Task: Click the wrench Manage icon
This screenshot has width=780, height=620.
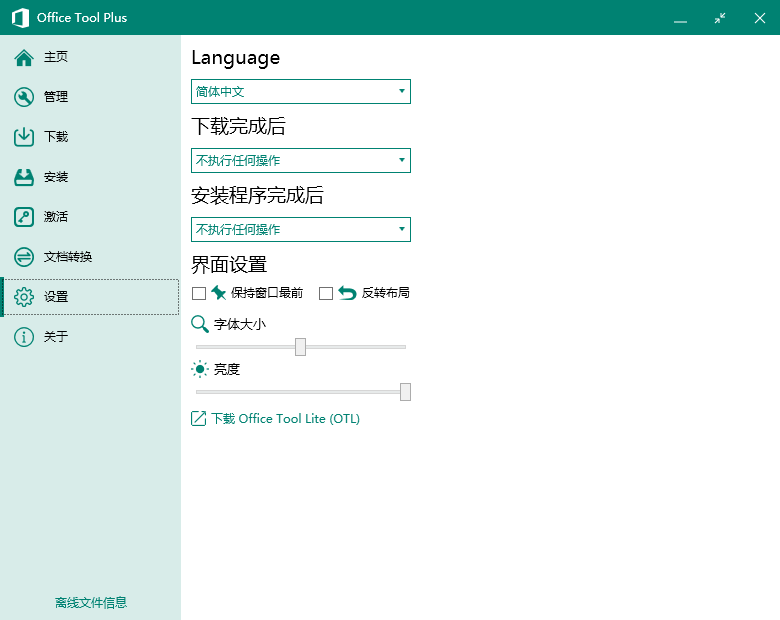Action: pyautogui.click(x=24, y=97)
